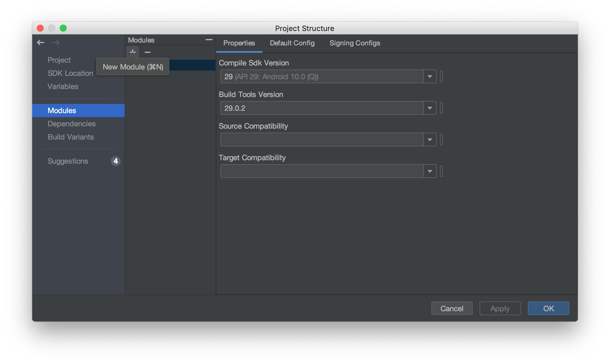Select the Variables section
This screenshot has width=610, height=364.
[x=63, y=86]
